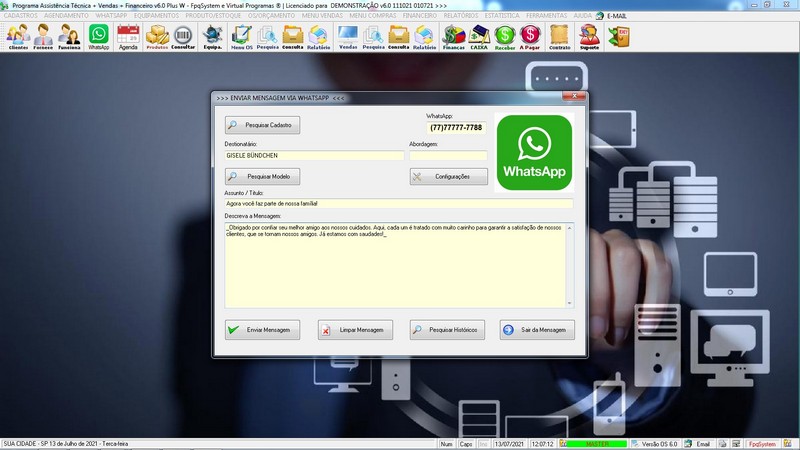Open the Equipa. equipment icon
The width and height of the screenshot is (800, 450).
click(x=212, y=37)
